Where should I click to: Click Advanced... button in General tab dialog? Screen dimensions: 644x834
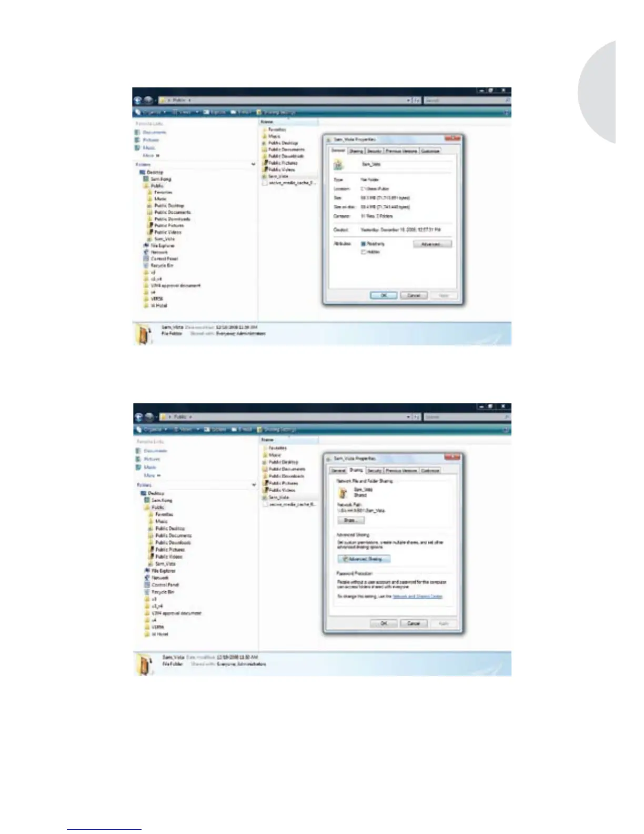click(x=432, y=244)
